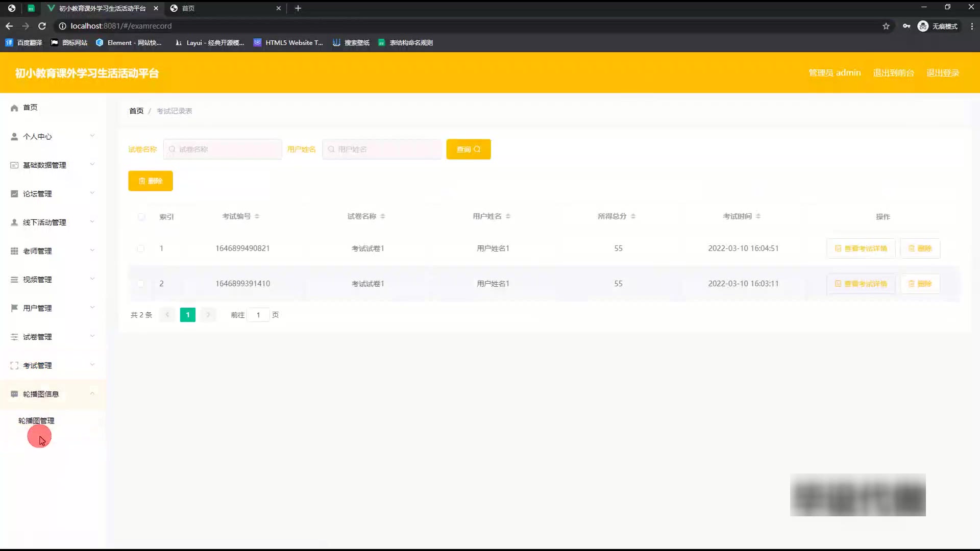The height and width of the screenshot is (551, 980).
Task: Open the 轮播图管理 submenu item
Action: pyautogui.click(x=36, y=421)
